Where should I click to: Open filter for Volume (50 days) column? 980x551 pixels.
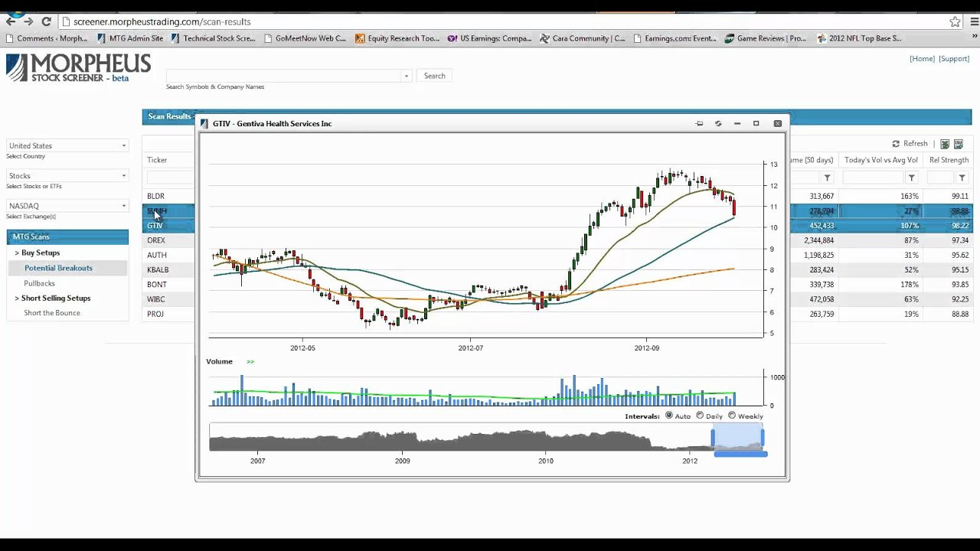[x=827, y=178]
